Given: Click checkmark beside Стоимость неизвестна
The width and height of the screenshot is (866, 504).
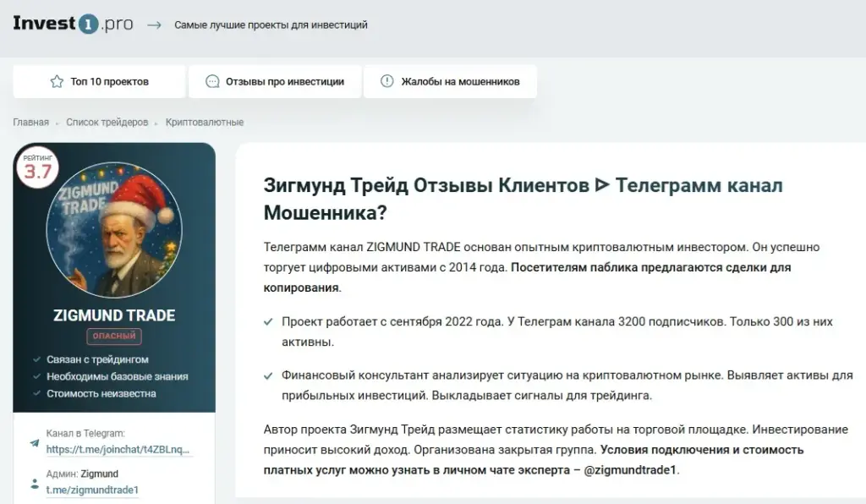Looking at the screenshot, I should click(36, 393).
